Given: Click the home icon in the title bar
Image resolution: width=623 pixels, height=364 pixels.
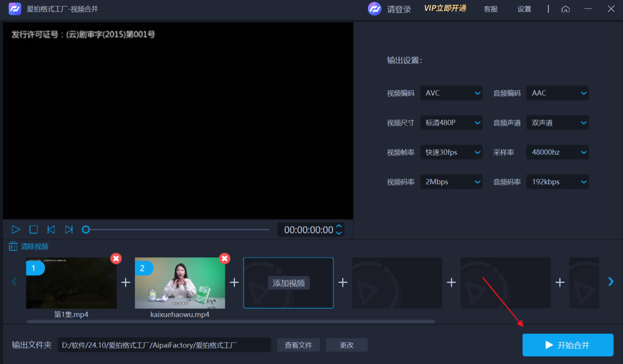Looking at the screenshot, I should [565, 8].
